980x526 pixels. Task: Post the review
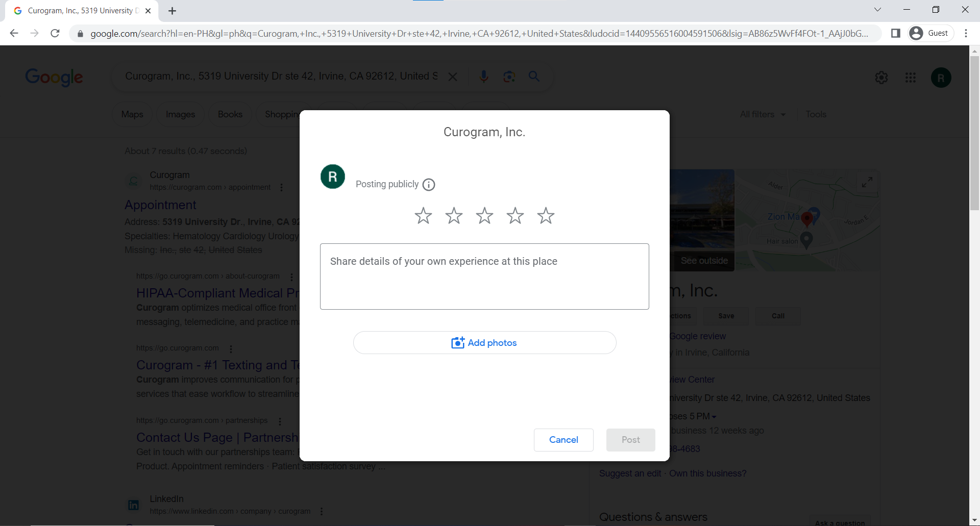630,439
